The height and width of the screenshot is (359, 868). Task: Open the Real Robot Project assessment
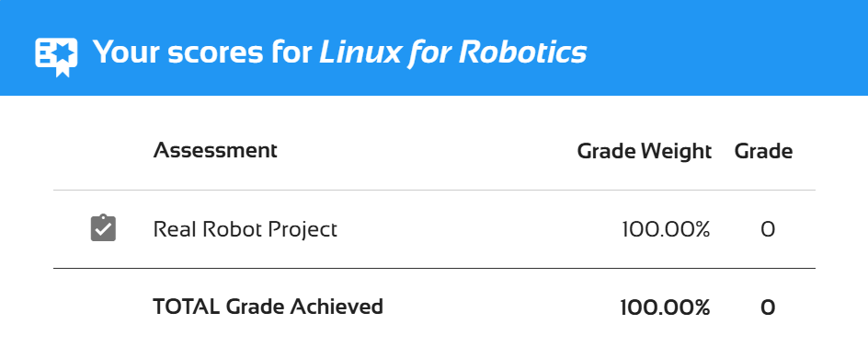point(245,229)
